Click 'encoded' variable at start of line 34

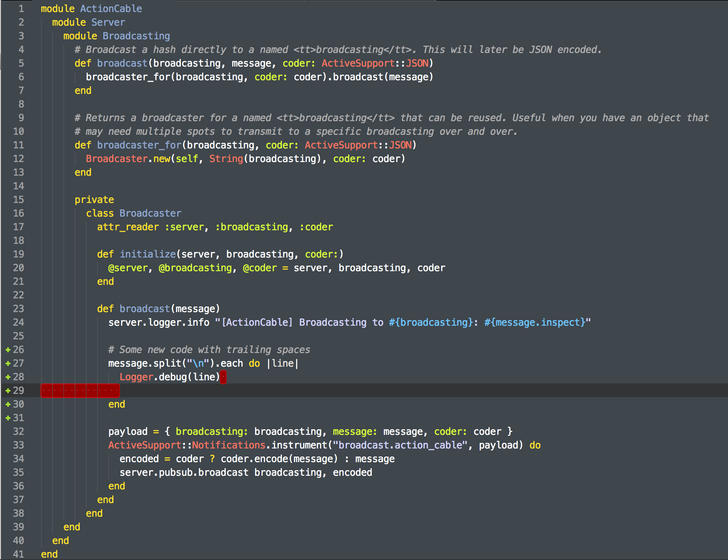click(139, 459)
